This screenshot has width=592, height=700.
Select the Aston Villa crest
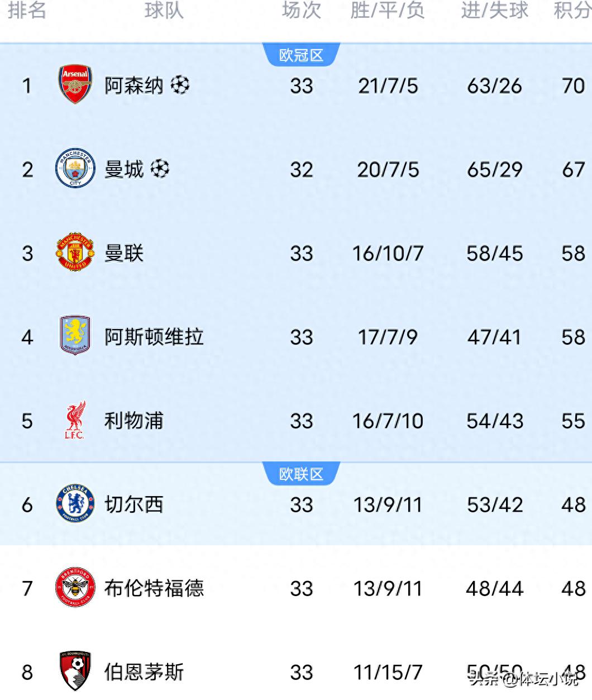click(75, 336)
